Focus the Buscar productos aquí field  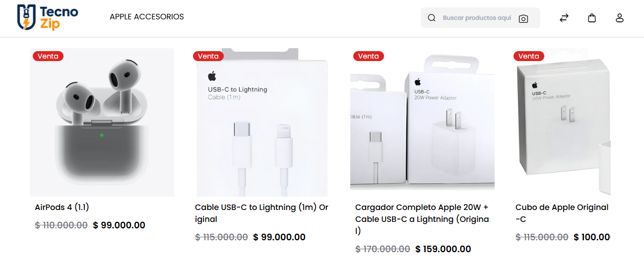point(476,18)
